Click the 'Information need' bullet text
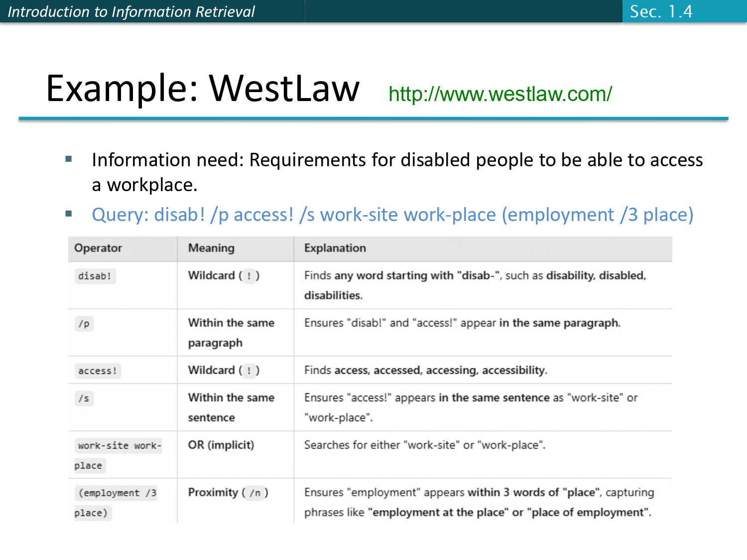 (x=397, y=172)
